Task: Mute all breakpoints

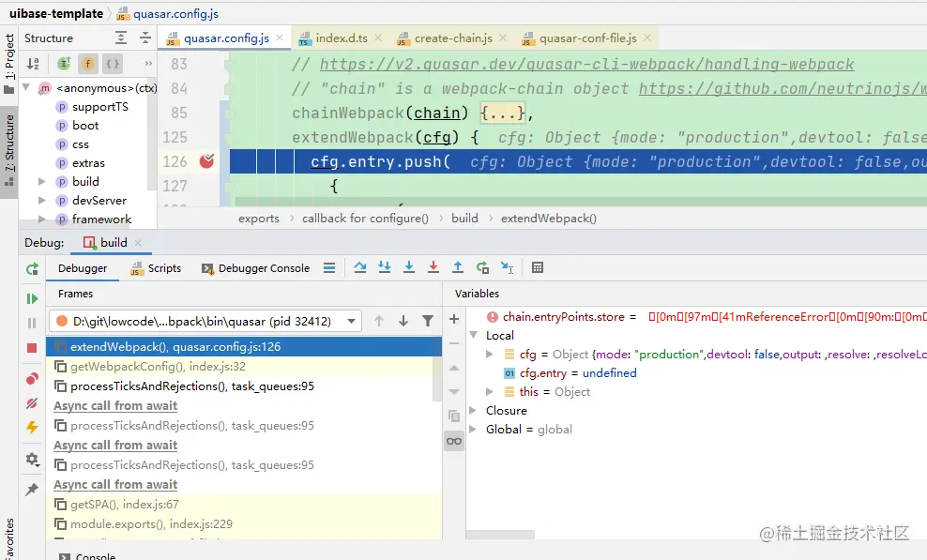Action: coord(32,403)
